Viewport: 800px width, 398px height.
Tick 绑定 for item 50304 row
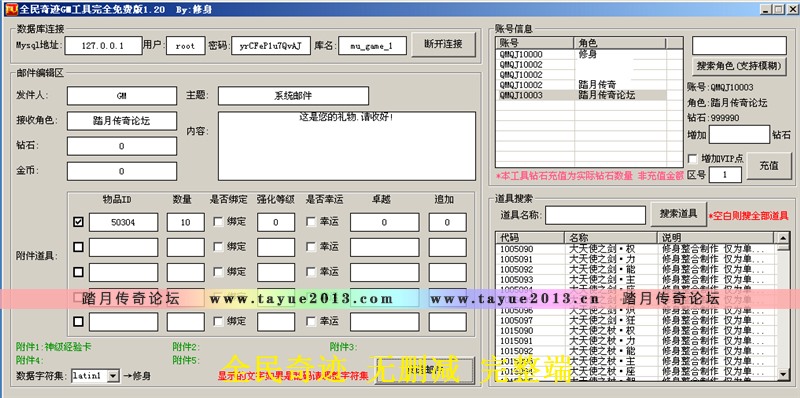pyautogui.click(x=218, y=222)
